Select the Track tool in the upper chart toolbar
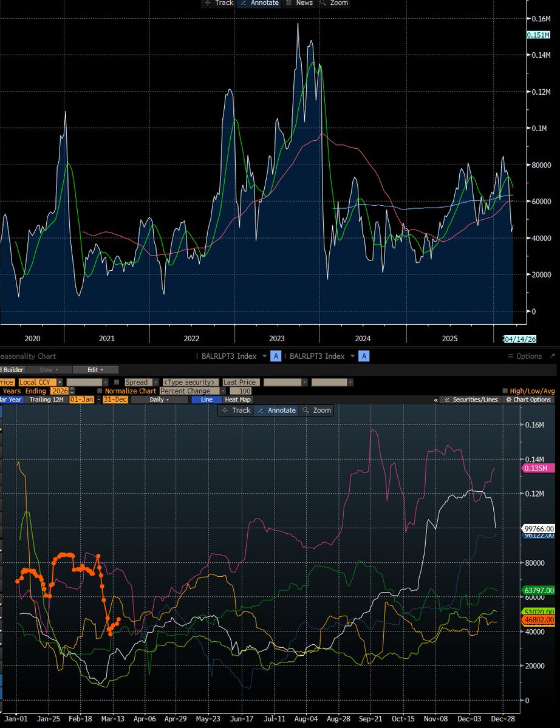The height and width of the screenshot is (728, 560). click(219, 3)
